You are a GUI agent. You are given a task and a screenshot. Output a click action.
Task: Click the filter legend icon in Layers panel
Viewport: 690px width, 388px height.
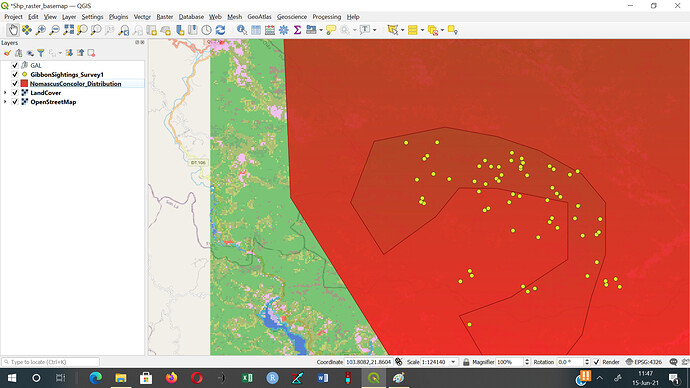40,53
